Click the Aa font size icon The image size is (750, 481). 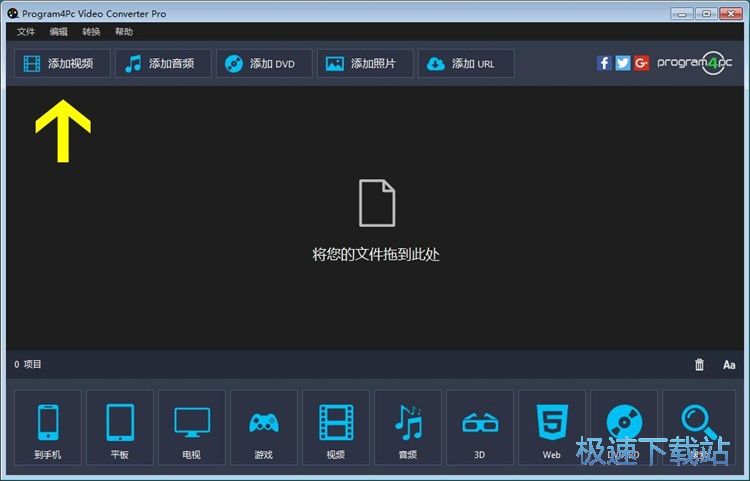pyautogui.click(x=729, y=365)
